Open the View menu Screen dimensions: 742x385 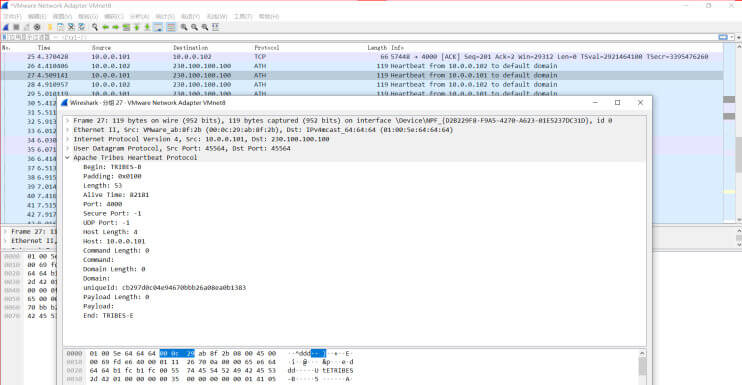[62, 17]
